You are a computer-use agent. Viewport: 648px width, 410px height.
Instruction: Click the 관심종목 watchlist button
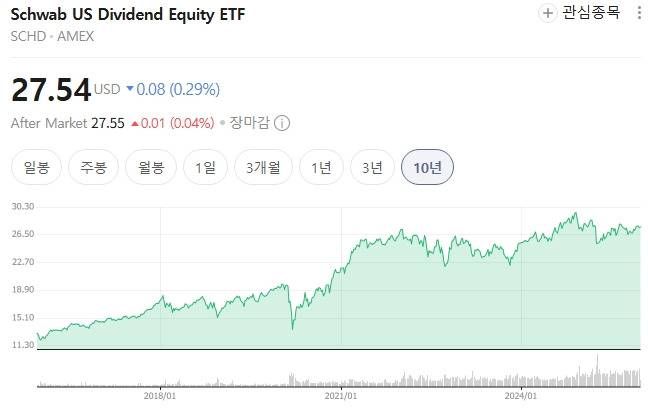click(x=580, y=13)
